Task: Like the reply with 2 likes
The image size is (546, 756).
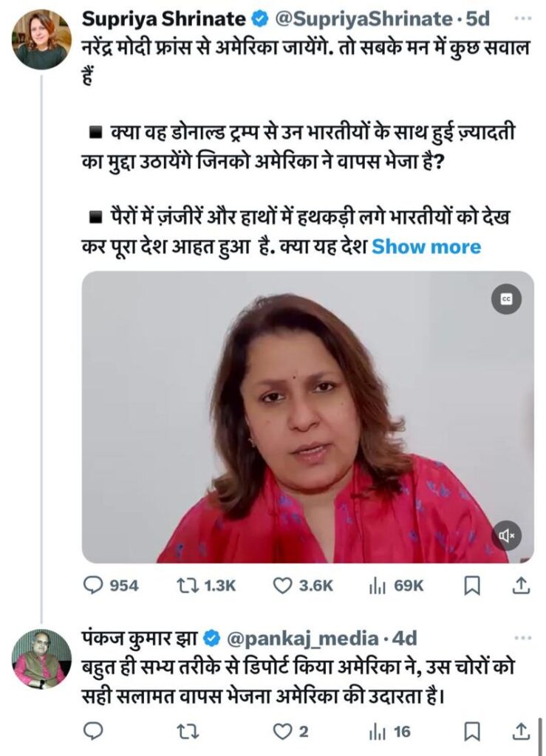Action: coord(291,732)
